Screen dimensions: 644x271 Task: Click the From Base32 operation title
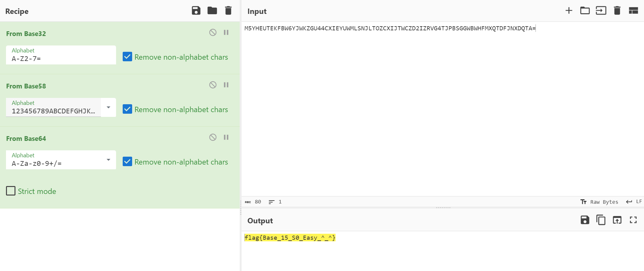tap(26, 34)
